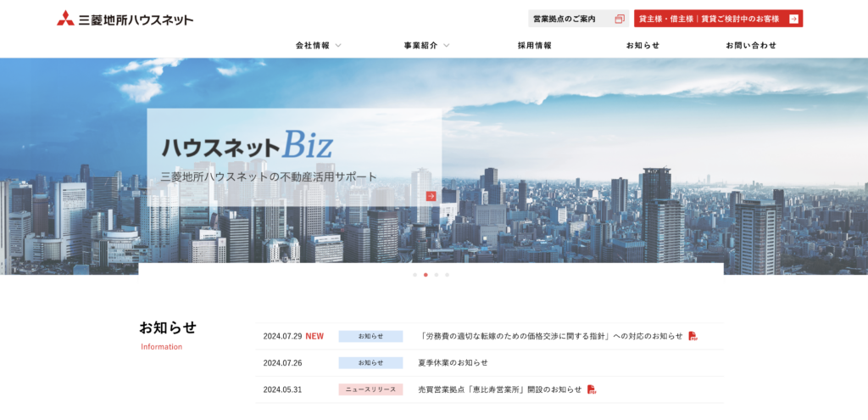Screen dimensions: 868x420
Task: Click the ハウスネットBiz banner title
Action: [248, 145]
